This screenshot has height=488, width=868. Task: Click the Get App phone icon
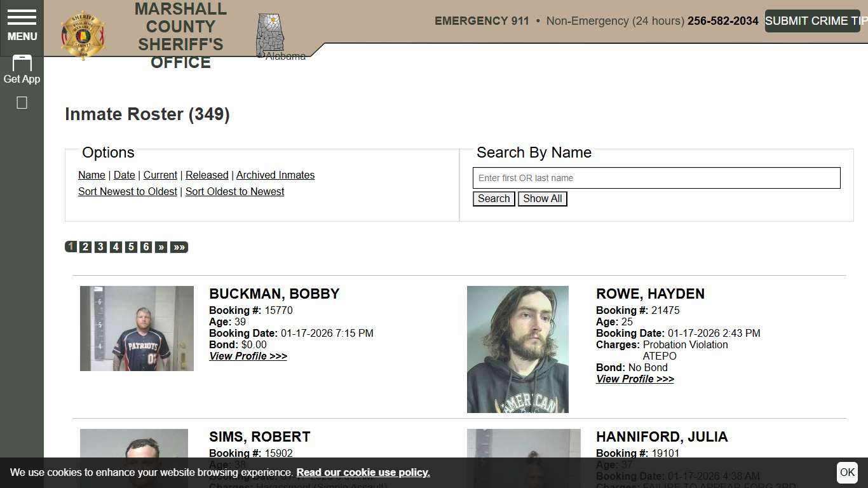tap(22, 64)
